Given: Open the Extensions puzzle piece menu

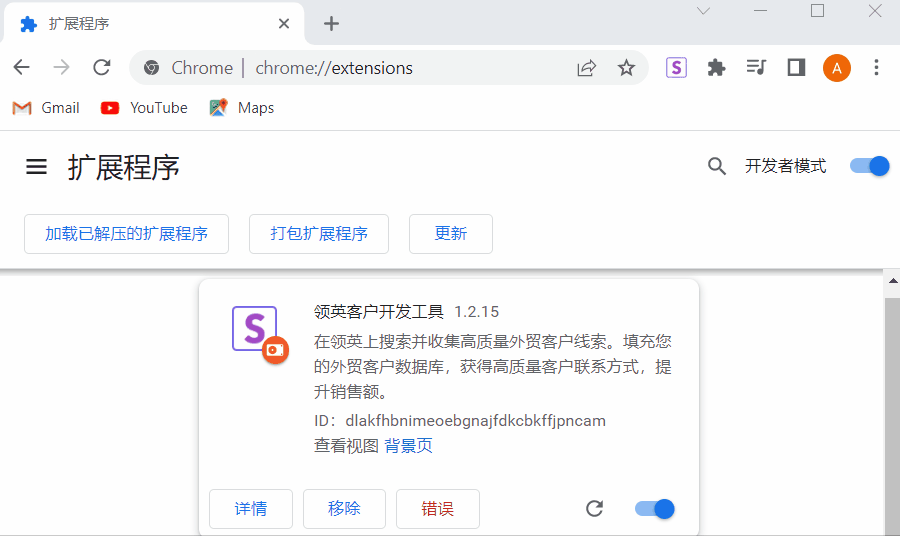Looking at the screenshot, I should pyautogui.click(x=716, y=68).
